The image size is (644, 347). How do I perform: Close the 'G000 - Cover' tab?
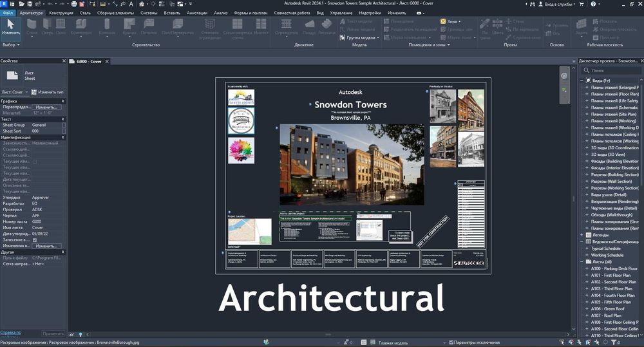click(107, 61)
